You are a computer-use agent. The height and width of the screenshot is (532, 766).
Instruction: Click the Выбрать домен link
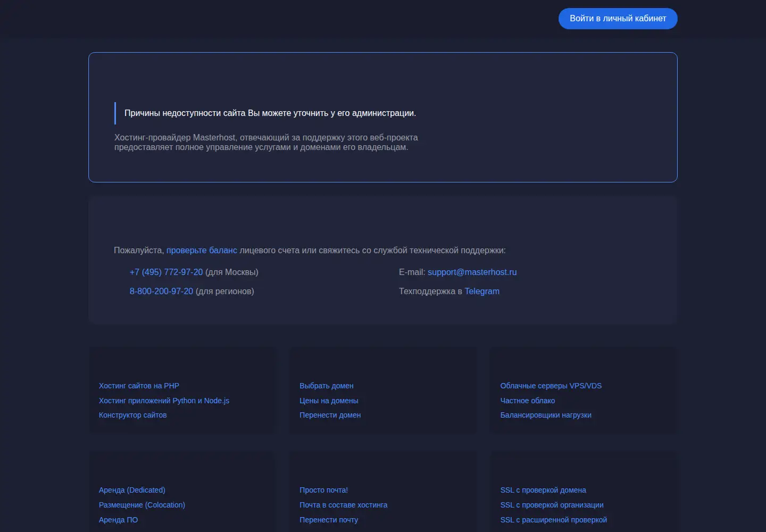pos(327,386)
